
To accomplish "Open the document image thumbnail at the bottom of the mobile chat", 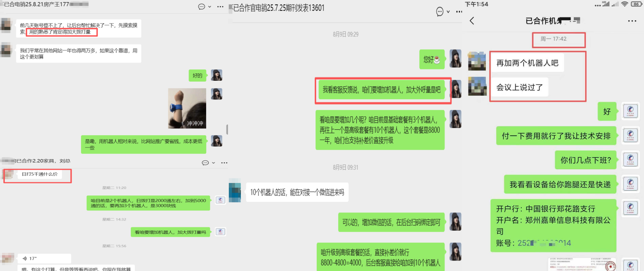I will pyautogui.click(x=582, y=264).
